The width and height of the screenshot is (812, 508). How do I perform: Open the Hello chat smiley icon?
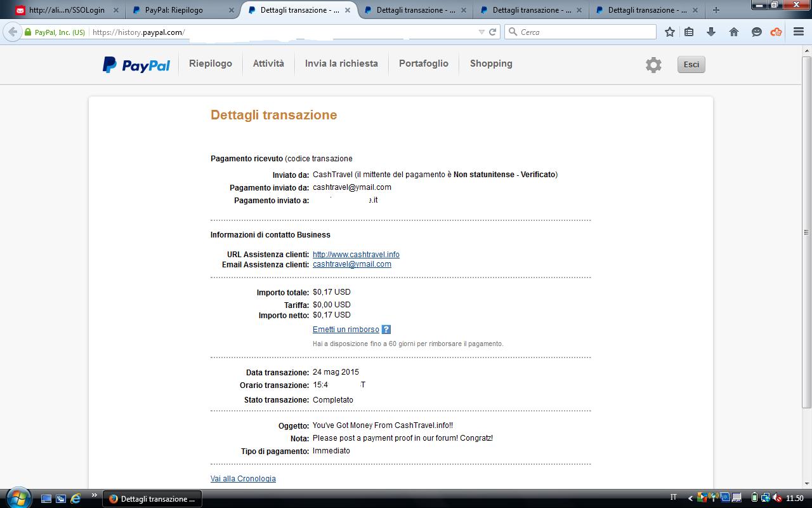756,32
